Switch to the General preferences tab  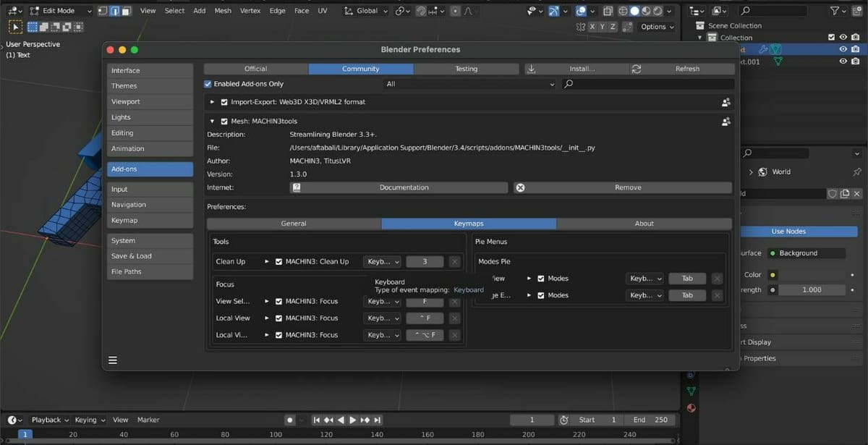(294, 224)
